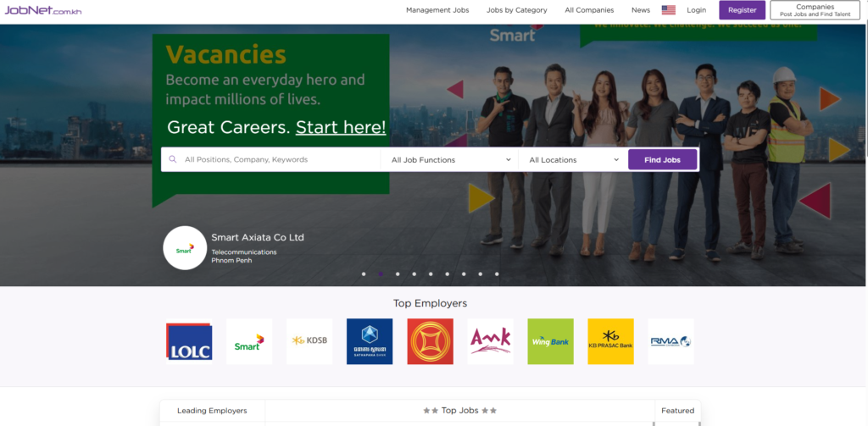
Task: Click the KB PRASAC Bank logo
Action: (610, 341)
